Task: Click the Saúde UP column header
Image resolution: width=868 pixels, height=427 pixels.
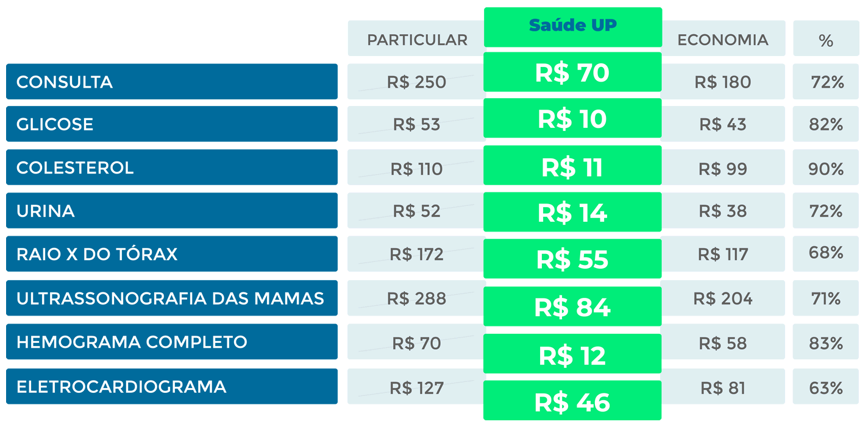Action: click(573, 27)
